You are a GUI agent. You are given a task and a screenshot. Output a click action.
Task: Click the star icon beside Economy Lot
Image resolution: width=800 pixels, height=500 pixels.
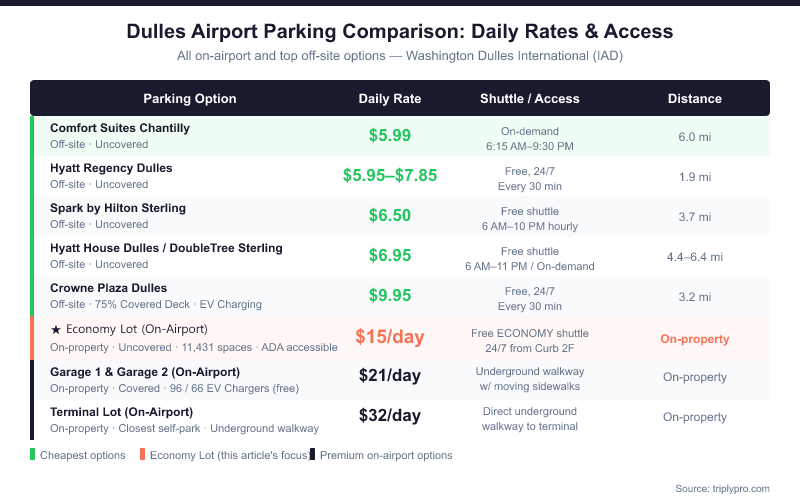pyautogui.click(x=55, y=329)
